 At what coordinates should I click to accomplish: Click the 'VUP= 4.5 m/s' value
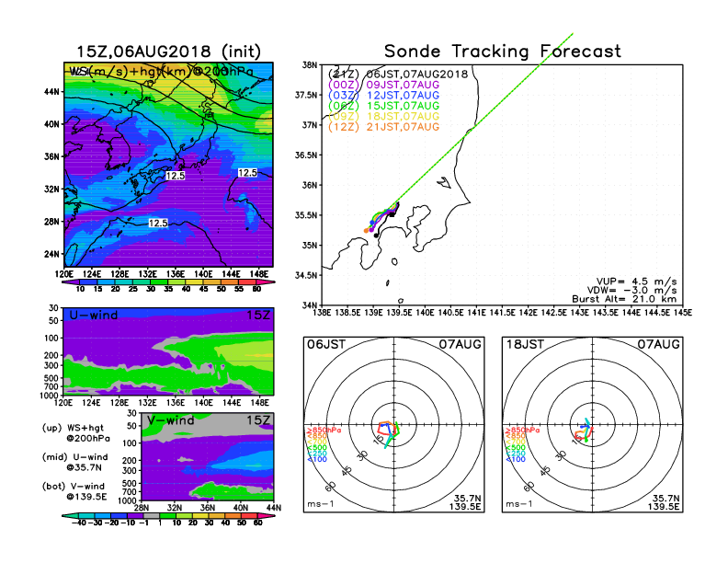coord(636,281)
